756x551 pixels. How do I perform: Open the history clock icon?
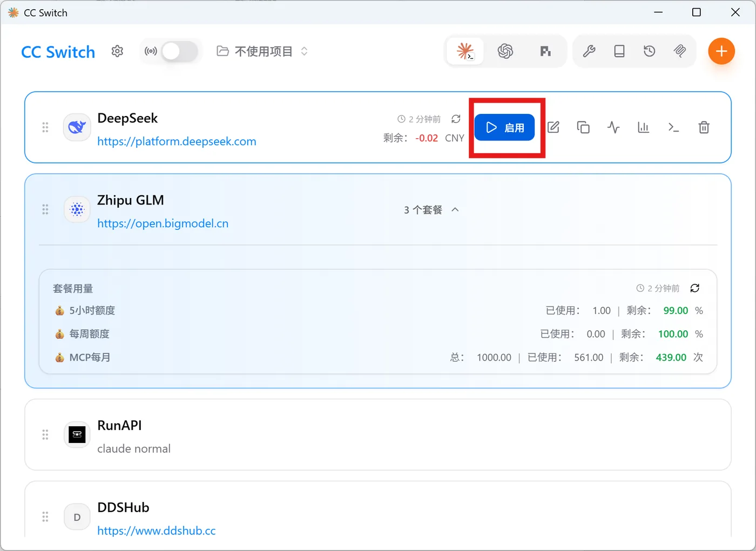pyautogui.click(x=650, y=51)
